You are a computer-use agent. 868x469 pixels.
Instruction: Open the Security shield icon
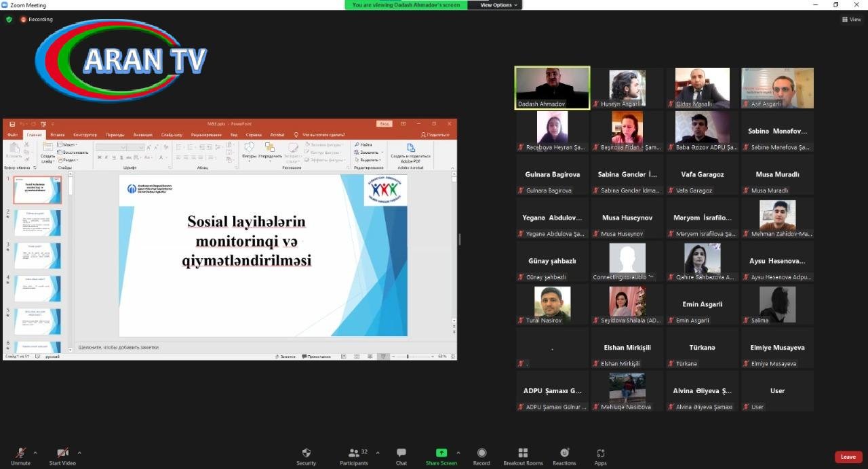[x=306, y=453]
